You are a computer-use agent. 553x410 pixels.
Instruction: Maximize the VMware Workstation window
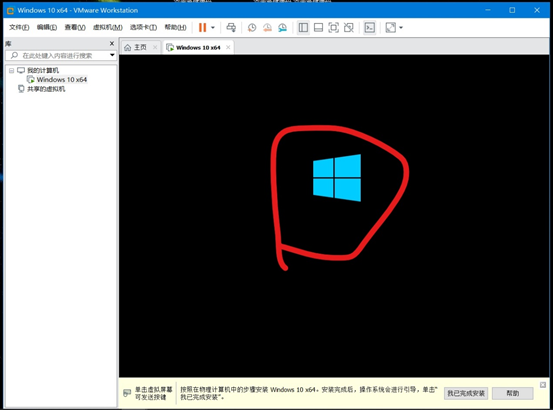pyautogui.click(x=512, y=10)
